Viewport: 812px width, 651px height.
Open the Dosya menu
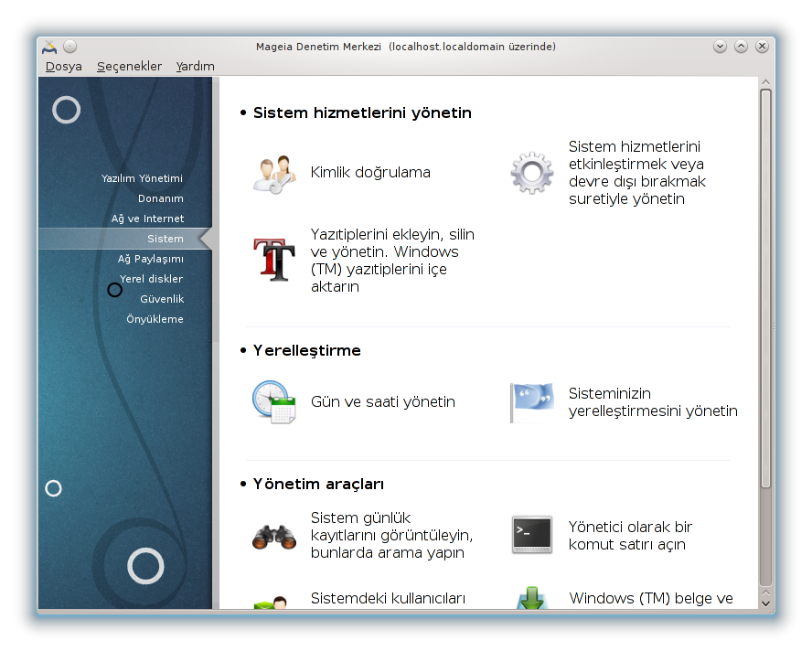point(64,67)
